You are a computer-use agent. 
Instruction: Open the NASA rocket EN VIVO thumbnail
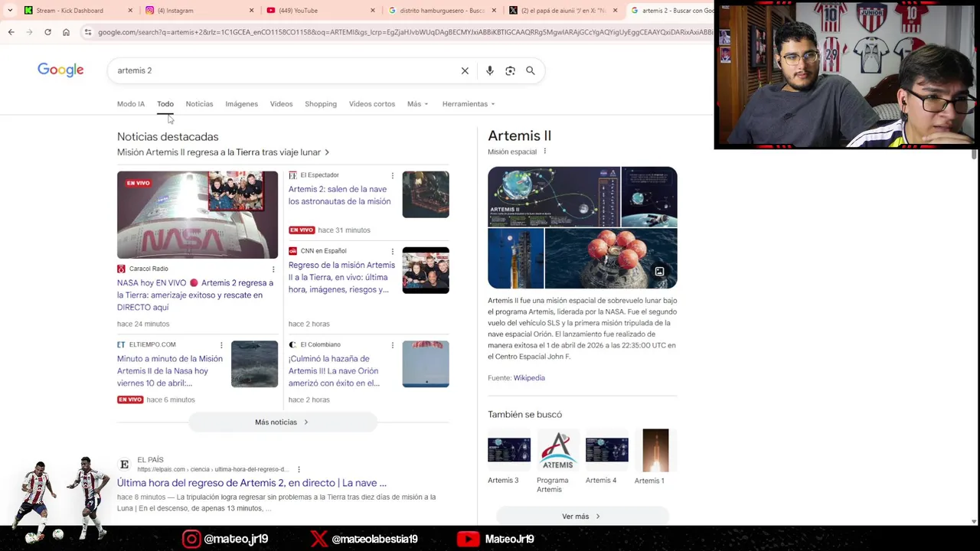tap(198, 215)
